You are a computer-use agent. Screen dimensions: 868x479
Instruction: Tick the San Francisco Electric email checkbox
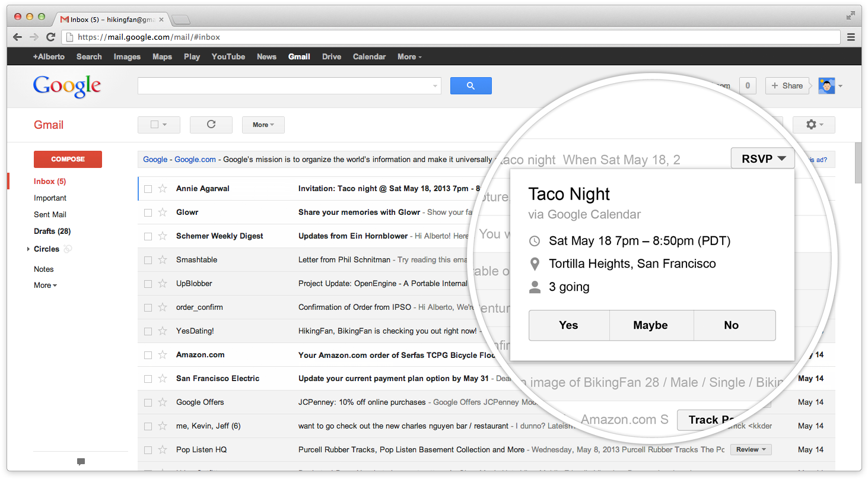tap(148, 379)
